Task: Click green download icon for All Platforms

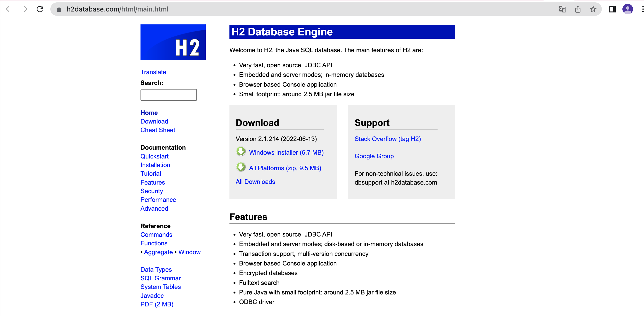Action: (x=241, y=167)
